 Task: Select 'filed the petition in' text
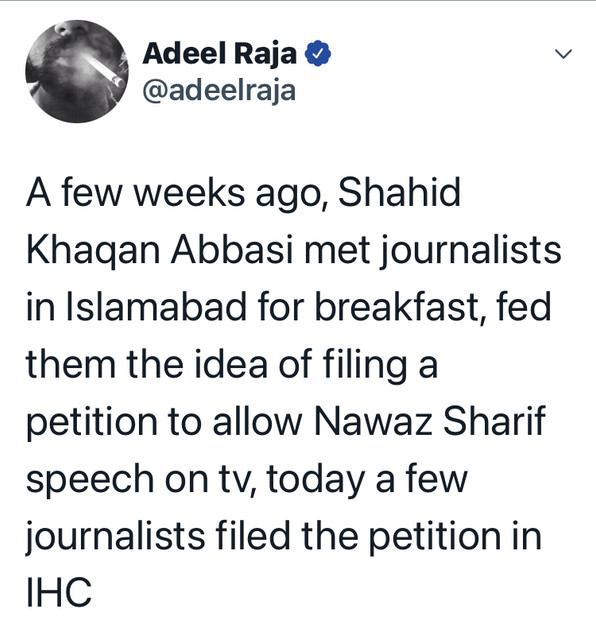coord(378,535)
